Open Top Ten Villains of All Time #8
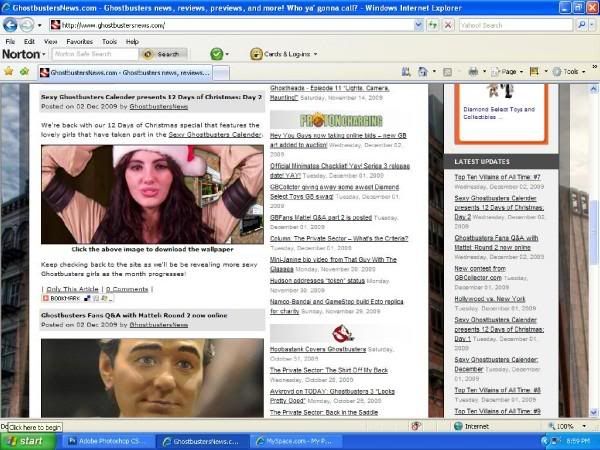 [497, 390]
